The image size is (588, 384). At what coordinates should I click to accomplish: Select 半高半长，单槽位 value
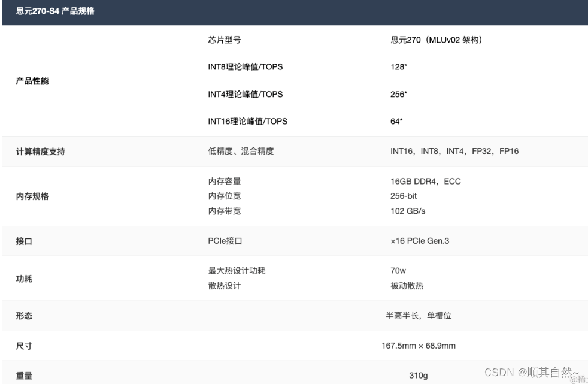click(419, 315)
